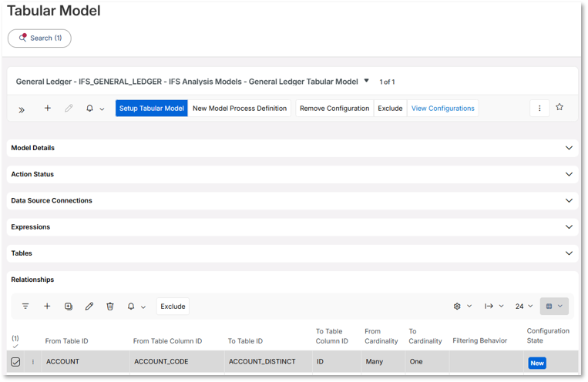
Task: Open the Relationships bell dropdown arrow
Action: [x=143, y=307]
